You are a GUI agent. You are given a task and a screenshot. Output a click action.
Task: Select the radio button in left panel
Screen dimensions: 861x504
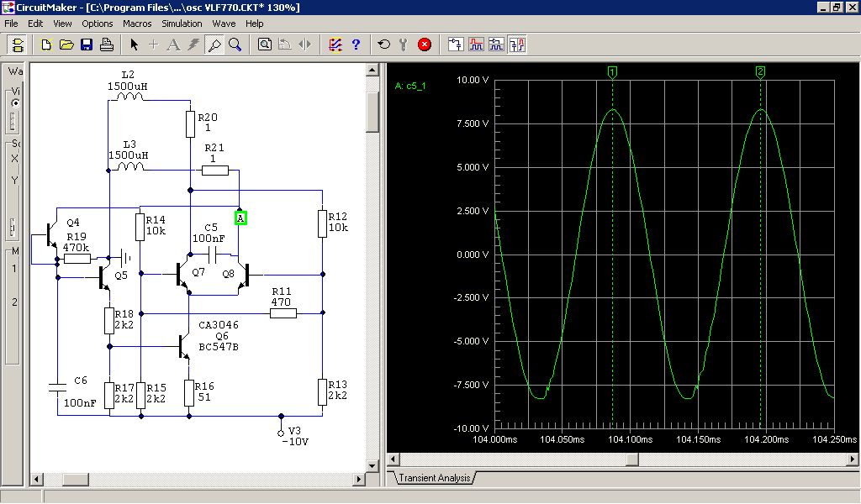coord(15,102)
